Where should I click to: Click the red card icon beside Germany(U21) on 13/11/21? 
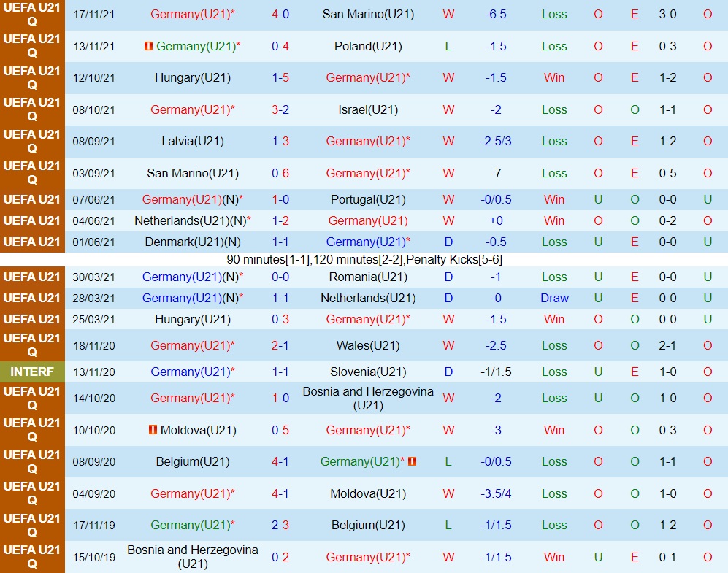click(x=148, y=46)
